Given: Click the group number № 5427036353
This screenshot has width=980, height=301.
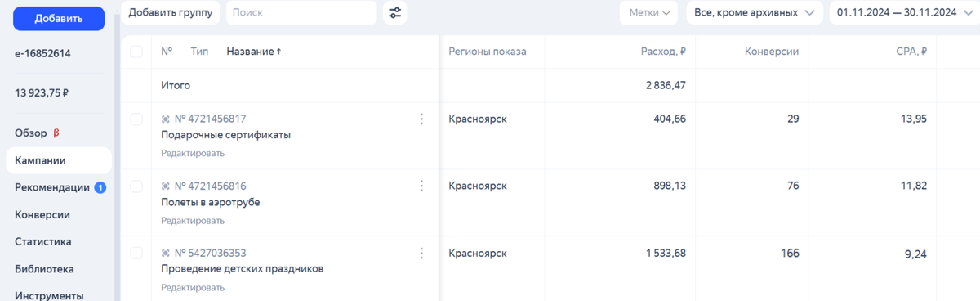Looking at the screenshot, I should click(x=211, y=253).
